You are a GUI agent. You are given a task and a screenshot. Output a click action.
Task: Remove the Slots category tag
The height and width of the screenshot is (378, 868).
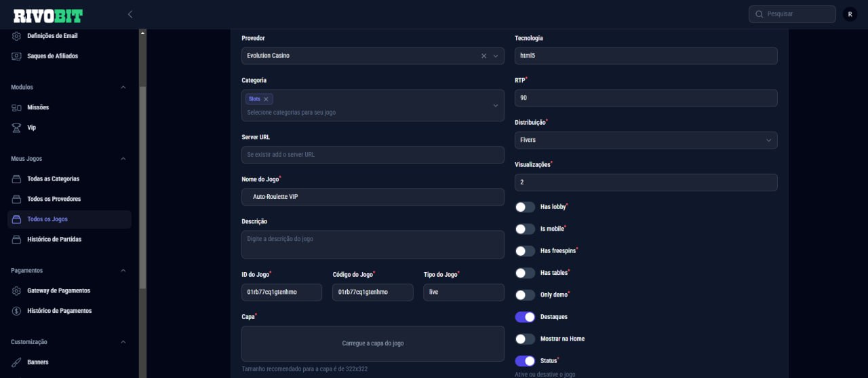[266, 99]
